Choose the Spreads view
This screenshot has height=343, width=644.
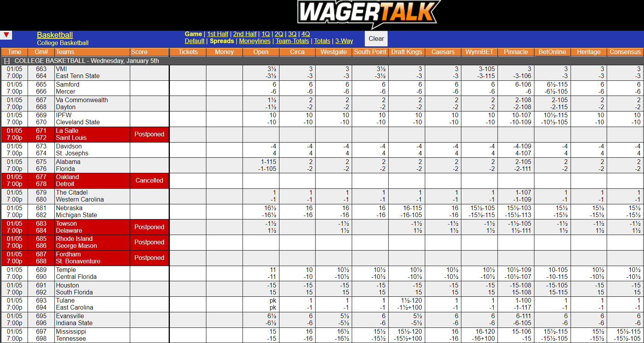click(x=222, y=41)
